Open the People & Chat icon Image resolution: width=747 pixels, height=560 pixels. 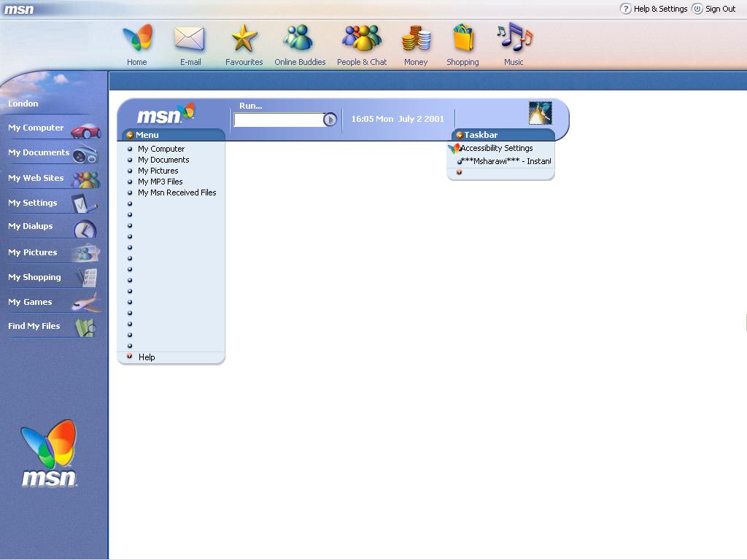click(x=362, y=38)
